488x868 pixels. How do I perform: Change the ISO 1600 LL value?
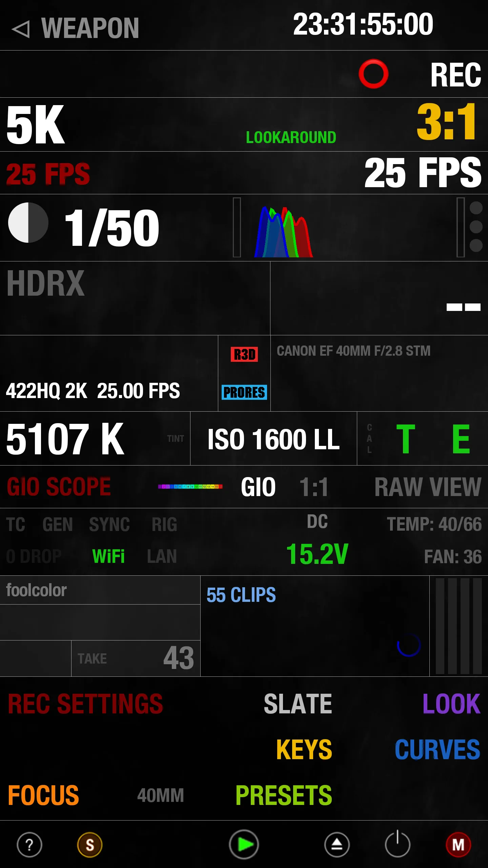coord(273,439)
